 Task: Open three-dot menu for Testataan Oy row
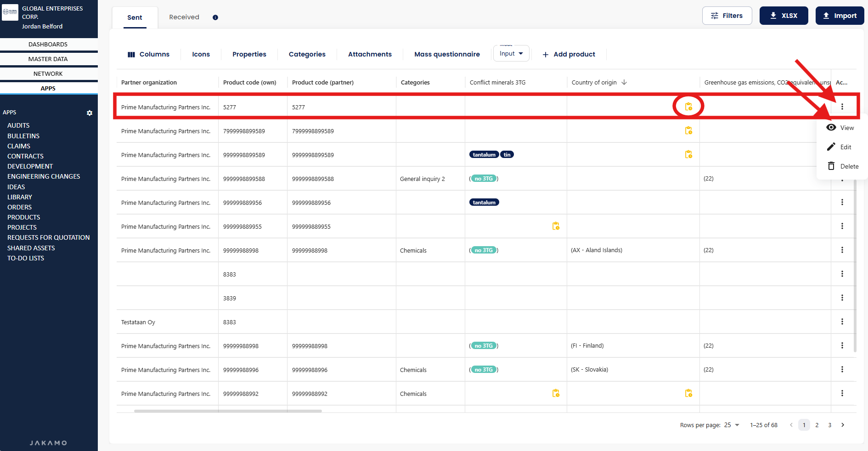[x=842, y=321]
